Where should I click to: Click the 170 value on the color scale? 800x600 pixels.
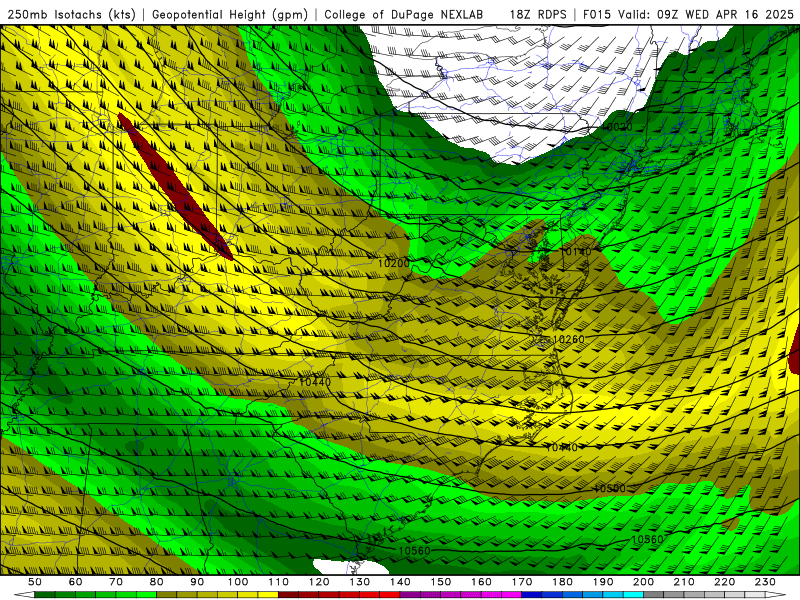[522, 582]
